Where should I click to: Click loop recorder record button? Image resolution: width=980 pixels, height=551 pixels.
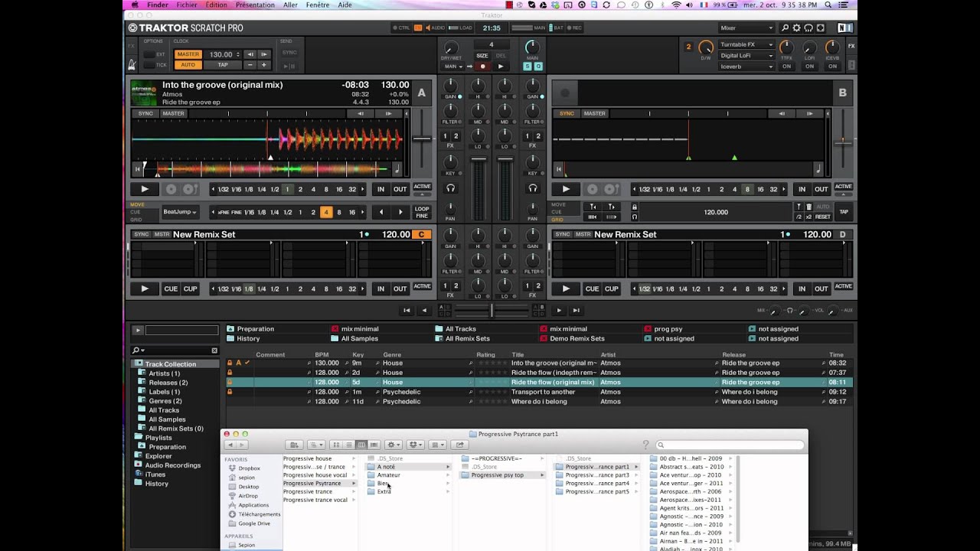coord(482,67)
